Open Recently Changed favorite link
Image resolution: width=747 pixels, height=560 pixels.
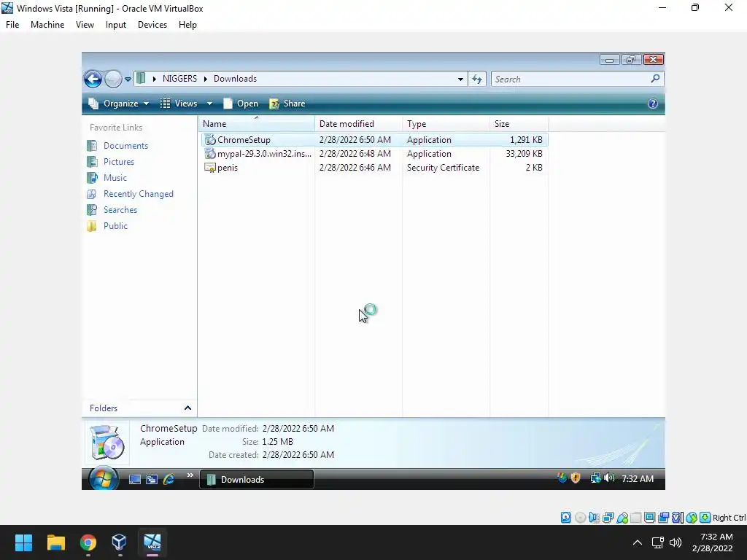point(138,194)
